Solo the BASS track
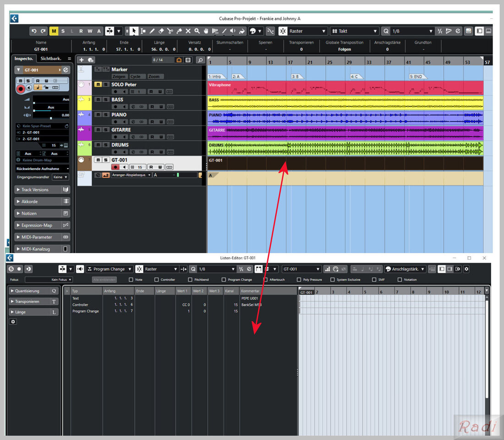The width and height of the screenshot is (504, 440). coord(106,99)
